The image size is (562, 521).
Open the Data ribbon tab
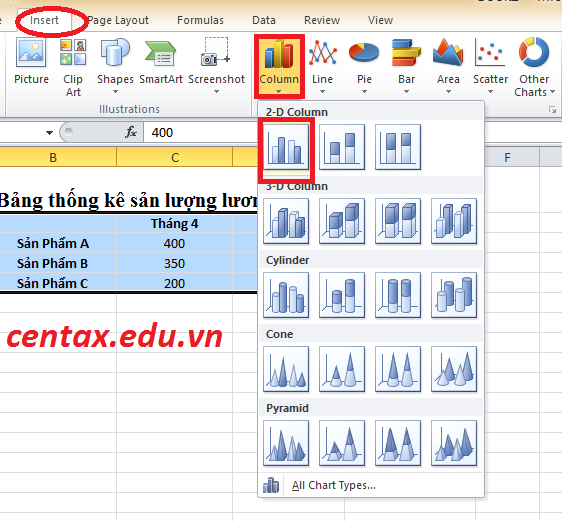tap(264, 20)
